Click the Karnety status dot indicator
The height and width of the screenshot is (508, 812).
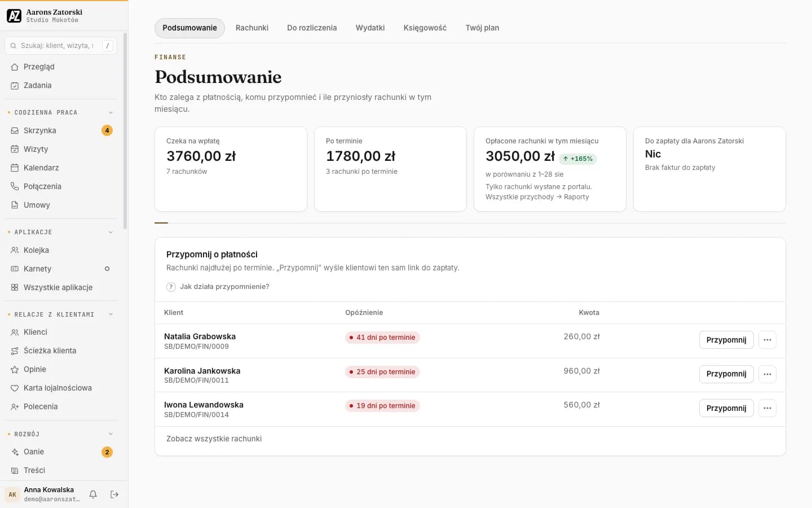tap(107, 269)
